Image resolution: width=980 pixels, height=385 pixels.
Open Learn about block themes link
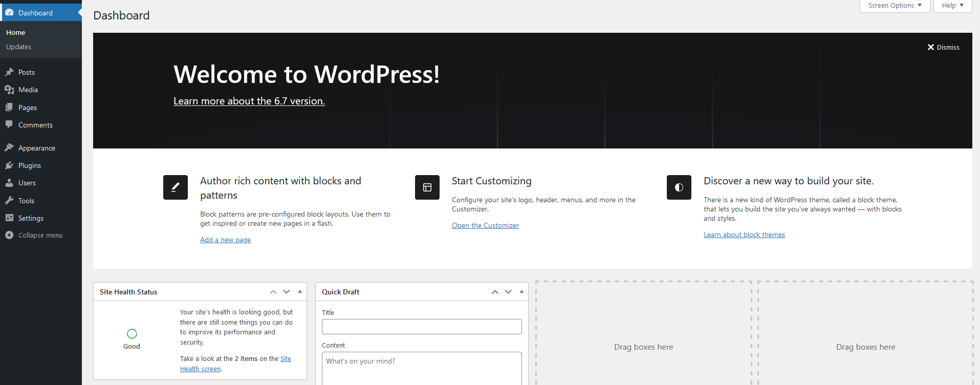[744, 234]
